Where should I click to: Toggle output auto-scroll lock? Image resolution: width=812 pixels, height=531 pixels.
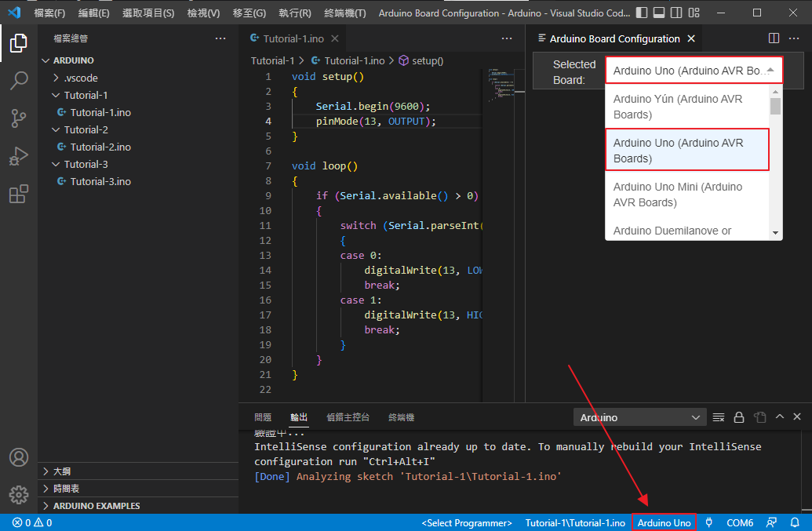[x=738, y=417]
